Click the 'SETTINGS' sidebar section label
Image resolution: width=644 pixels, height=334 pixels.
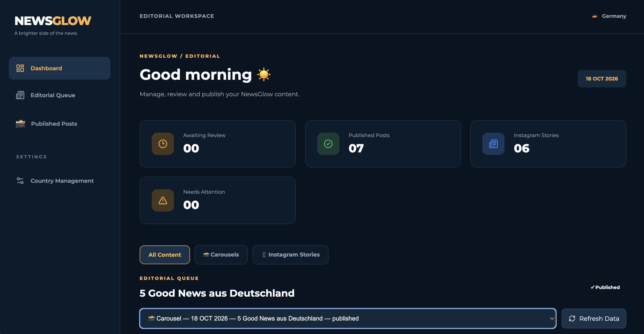(32, 157)
